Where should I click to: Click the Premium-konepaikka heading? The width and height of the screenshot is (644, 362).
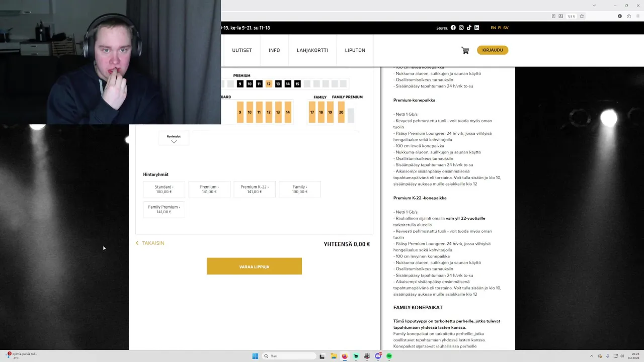[414, 100]
